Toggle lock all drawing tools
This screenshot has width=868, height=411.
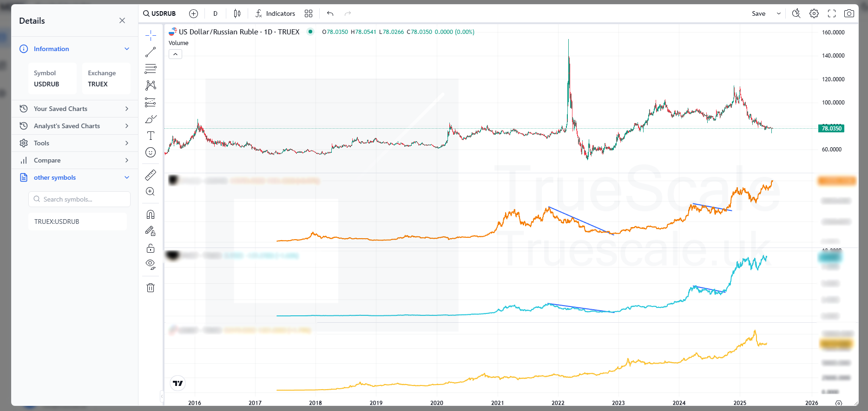click(x=151, y=248)
